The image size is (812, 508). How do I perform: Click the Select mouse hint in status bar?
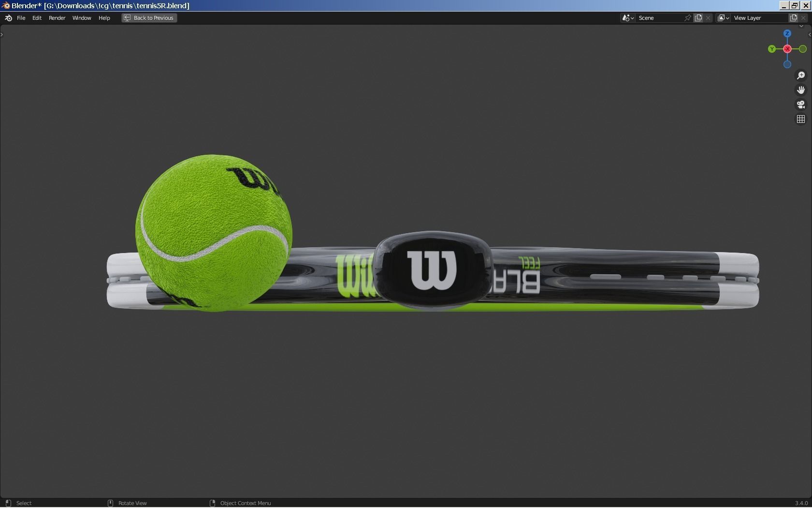[19, 503]
